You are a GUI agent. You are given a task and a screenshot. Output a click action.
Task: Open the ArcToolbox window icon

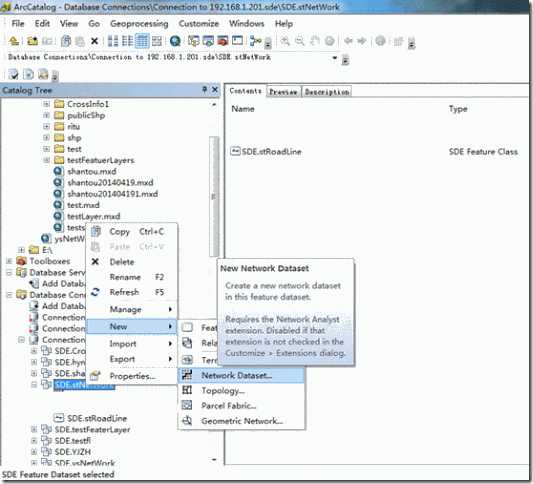(223, 41)
